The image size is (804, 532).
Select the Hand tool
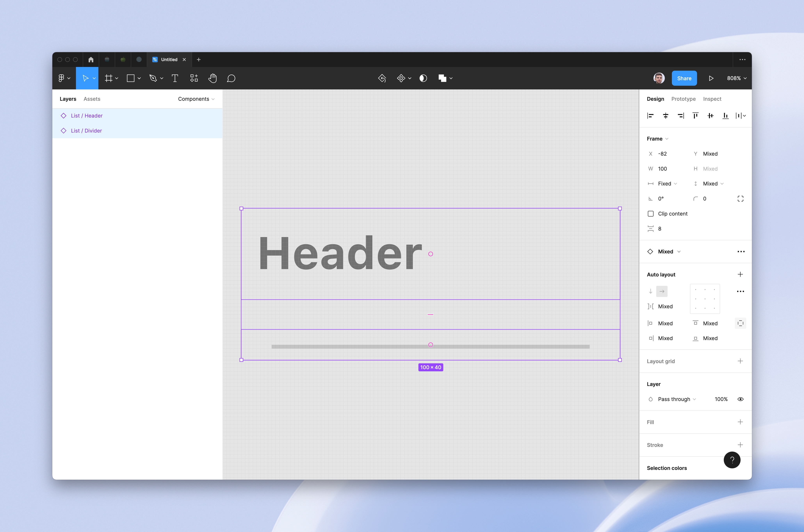tap(212, 78)
